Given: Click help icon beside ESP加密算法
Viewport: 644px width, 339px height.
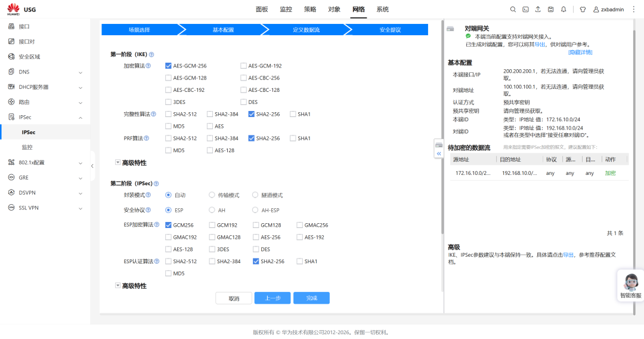Looking at the screenshot, I should pos(156,225).
